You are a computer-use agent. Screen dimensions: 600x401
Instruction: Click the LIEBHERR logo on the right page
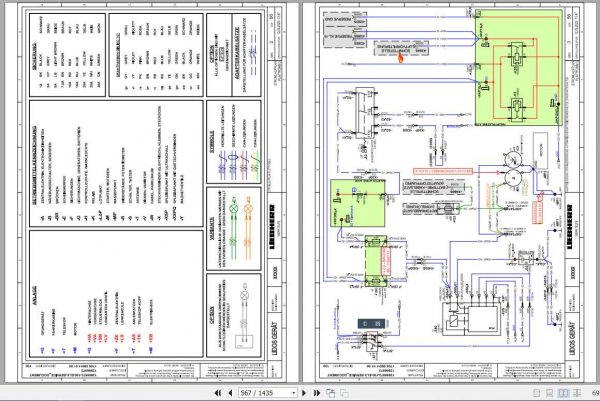tap(570, 227)
